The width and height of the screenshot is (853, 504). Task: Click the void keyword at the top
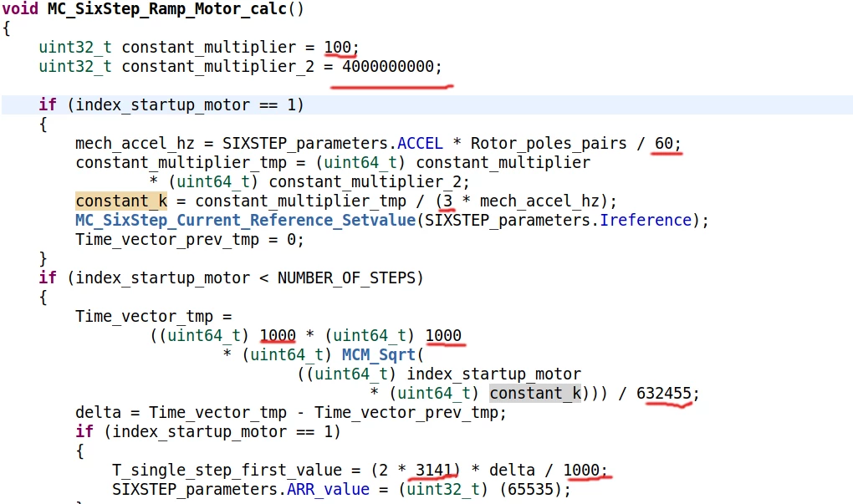[20, 9]
